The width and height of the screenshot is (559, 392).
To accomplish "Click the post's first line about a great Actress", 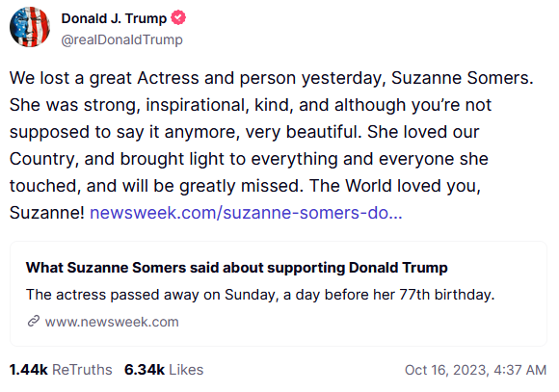I will [x=271, y=78].
